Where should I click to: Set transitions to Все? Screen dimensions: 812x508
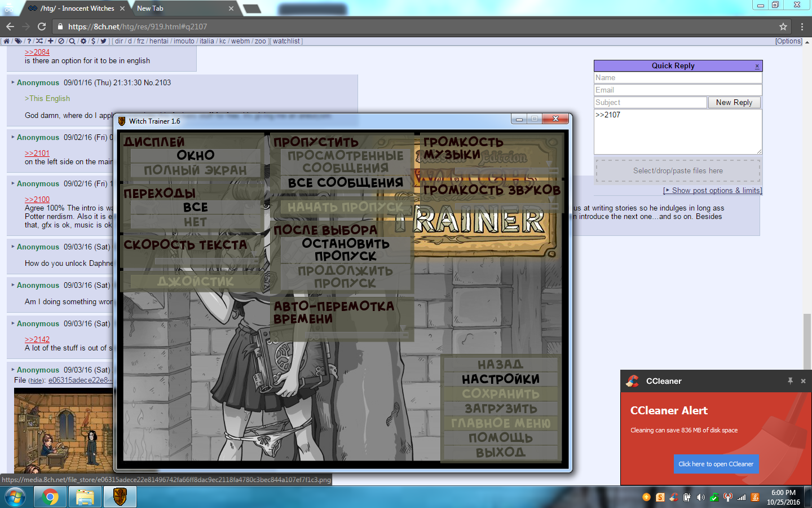[x=195, y=207]
